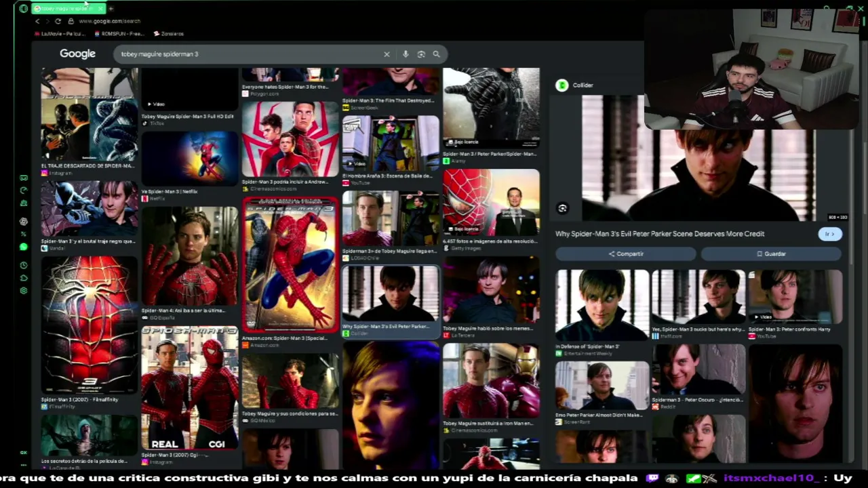The width and height of the screenshot is (868, 488).
Task: Click the site security padlock icon
Action: point(71,21)
